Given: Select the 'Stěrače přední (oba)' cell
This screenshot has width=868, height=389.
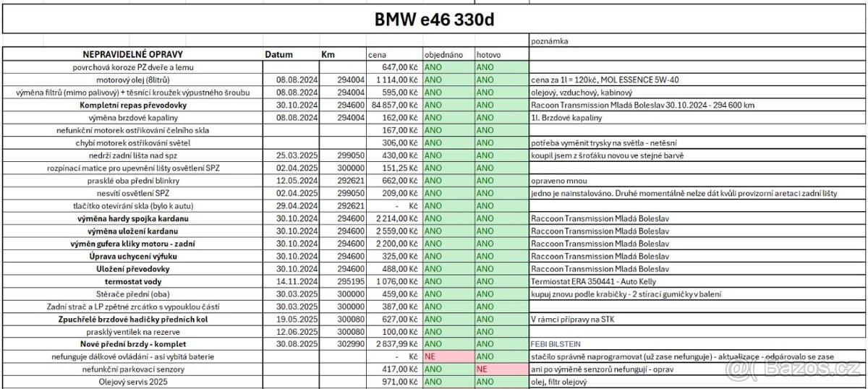Looking at the screenshot, I should pos(132,293).
